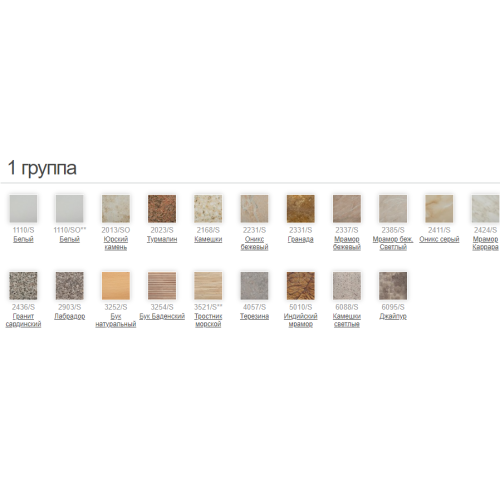
Task: Open the Турмалин link
Action: pyautogui.click(x=162, y=239)
